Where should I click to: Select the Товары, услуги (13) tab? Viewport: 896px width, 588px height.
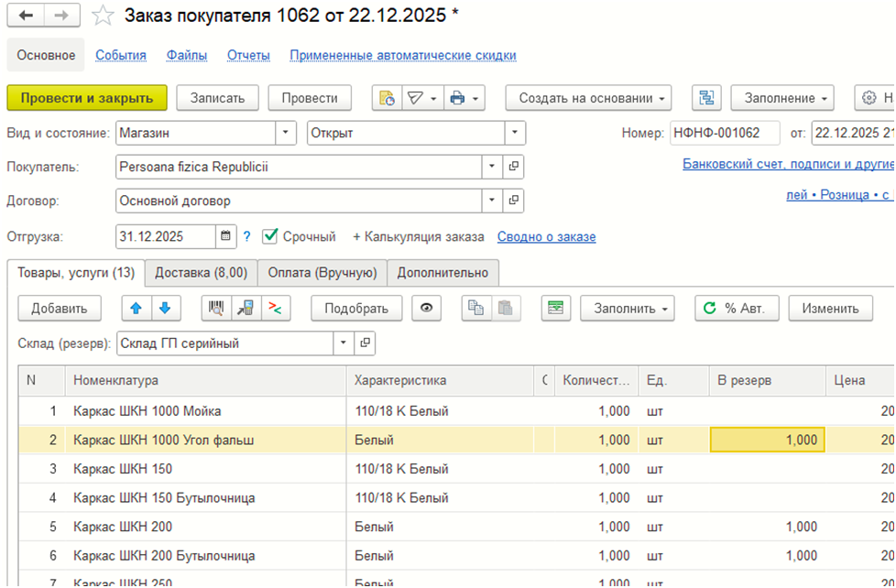tap(76, 273)
